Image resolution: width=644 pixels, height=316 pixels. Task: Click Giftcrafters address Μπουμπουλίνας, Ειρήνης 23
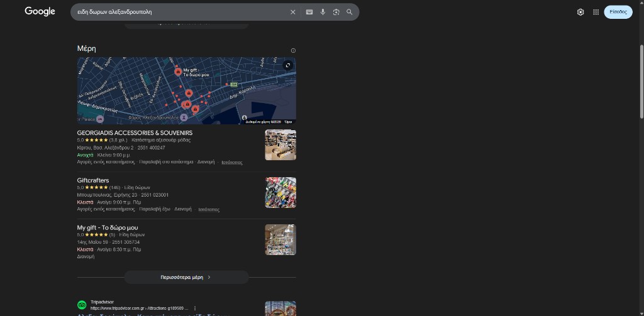pyautogui.click(x=108, y=195)
